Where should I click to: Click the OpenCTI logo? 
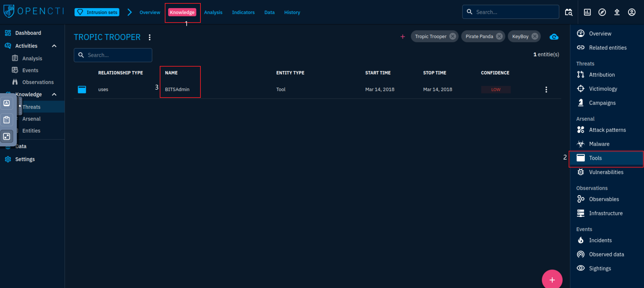coord(34,11)
